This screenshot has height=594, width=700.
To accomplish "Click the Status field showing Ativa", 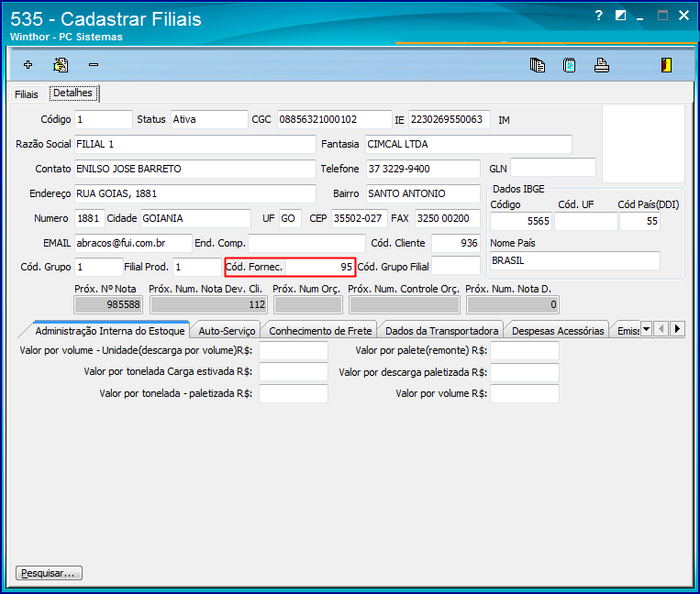I will [209, 119].
